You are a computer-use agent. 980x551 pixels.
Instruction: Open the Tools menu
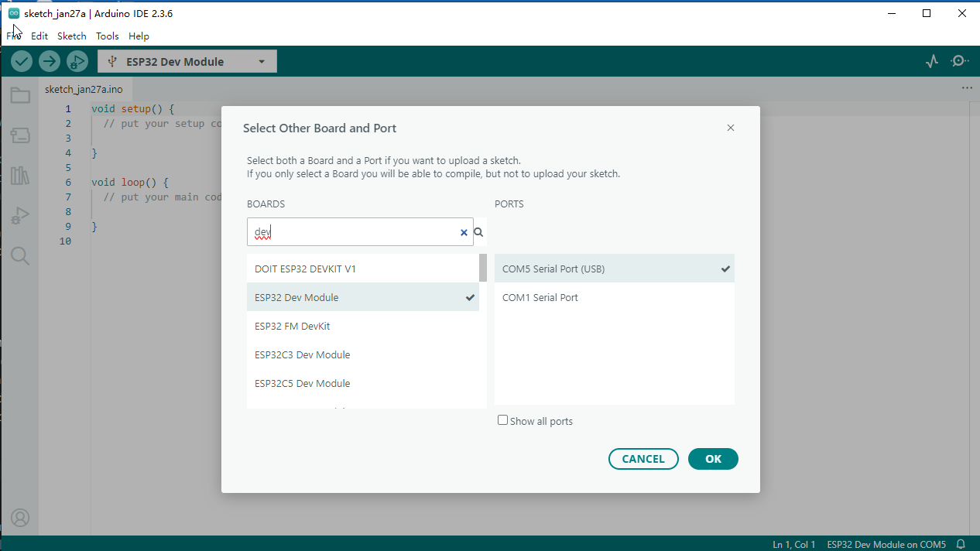tap(108, 36)
